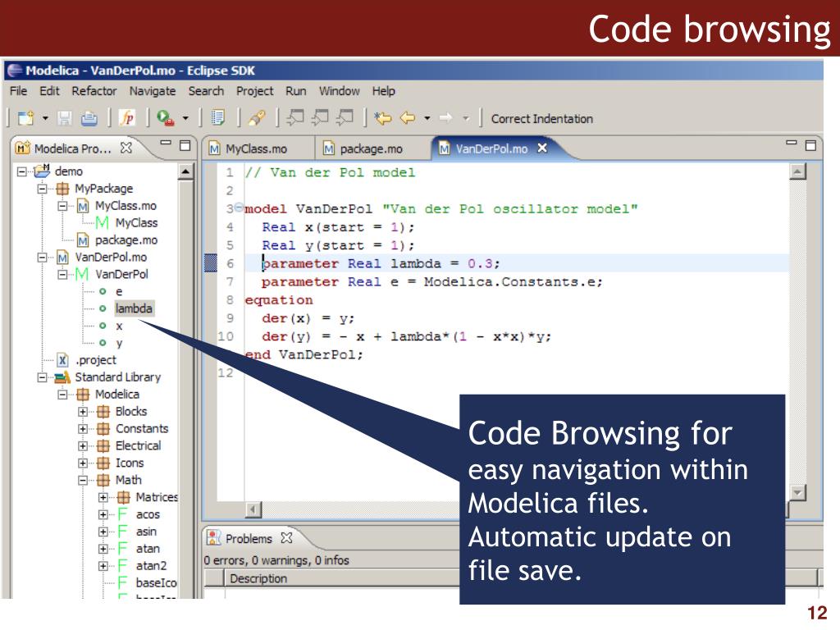Viewport: 840px width, 630px height.
Task: Open the File menu
Action: pyautogui.click(x=18, y=91)
